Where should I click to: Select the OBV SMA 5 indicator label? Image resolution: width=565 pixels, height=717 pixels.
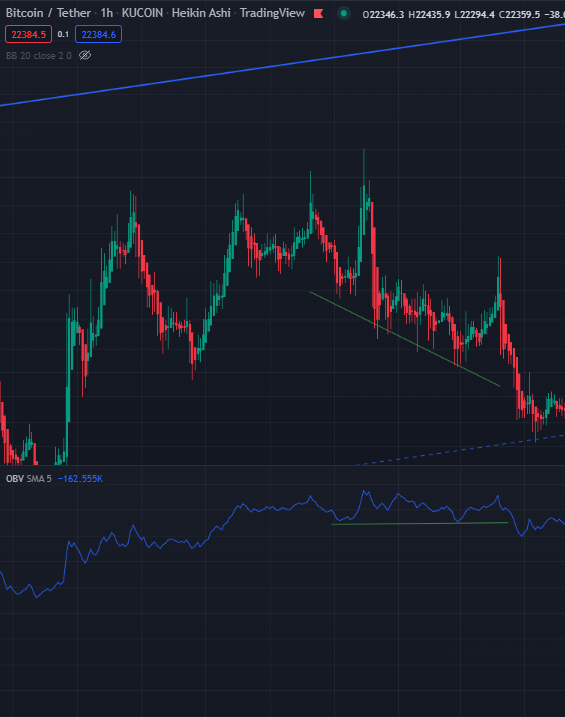coord(29,479)
